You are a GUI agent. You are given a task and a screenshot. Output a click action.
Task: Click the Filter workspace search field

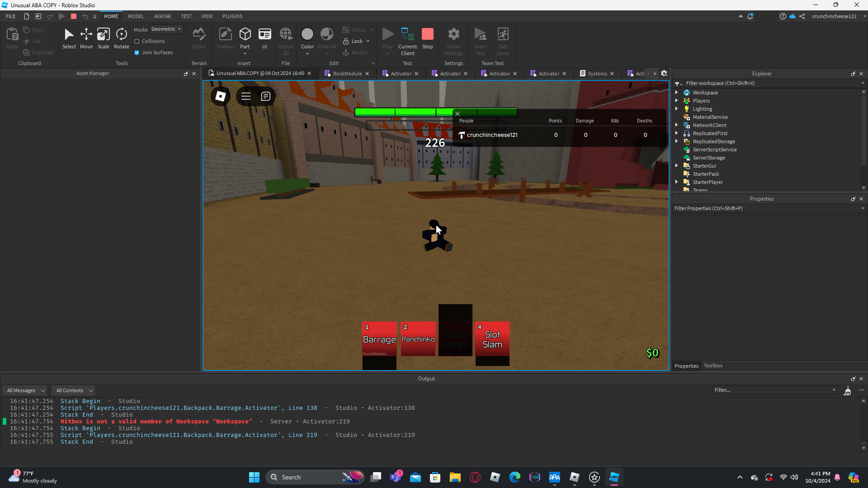770,83
